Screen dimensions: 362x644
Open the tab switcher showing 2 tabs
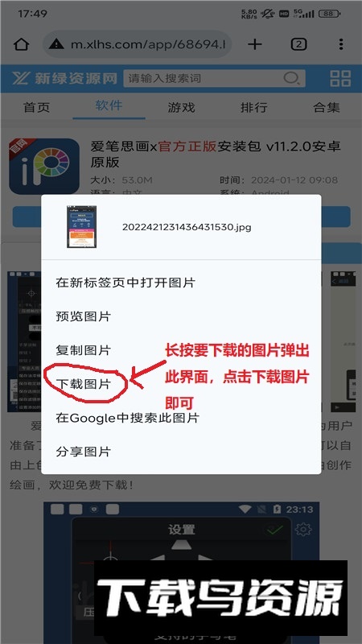[x=298, y=44]
